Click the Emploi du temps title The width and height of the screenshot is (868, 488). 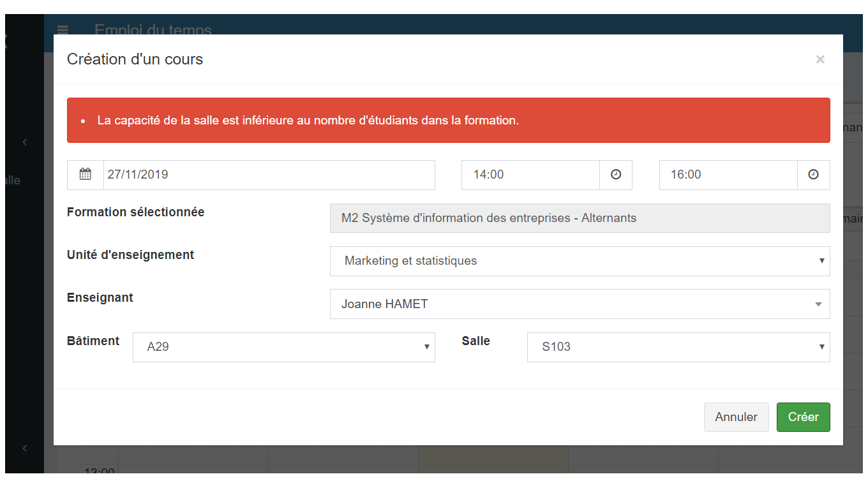[x=153, y=30]
